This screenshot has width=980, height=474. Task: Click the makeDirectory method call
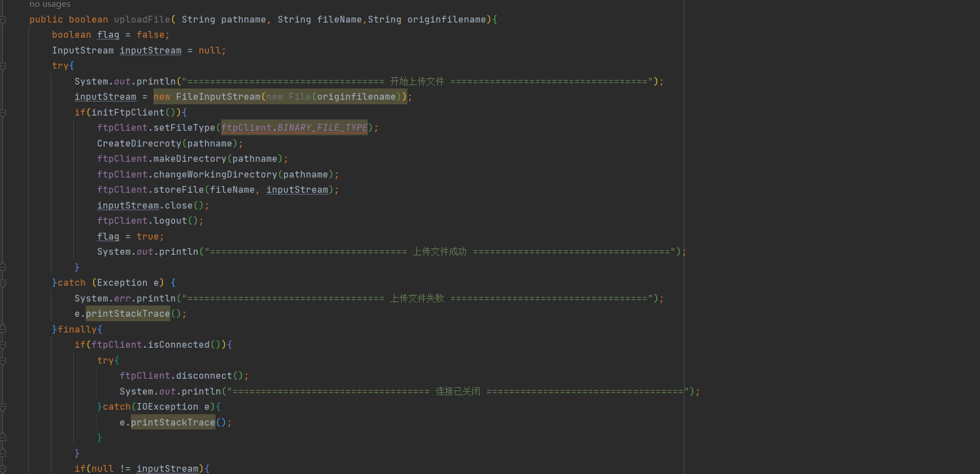190,159
